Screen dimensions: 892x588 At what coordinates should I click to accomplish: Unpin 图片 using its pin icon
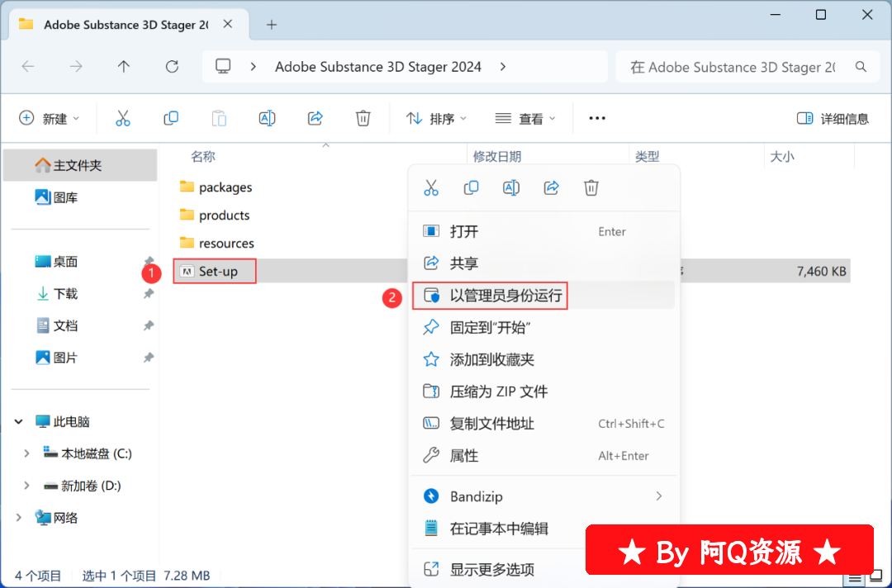[x=149, y=358]
